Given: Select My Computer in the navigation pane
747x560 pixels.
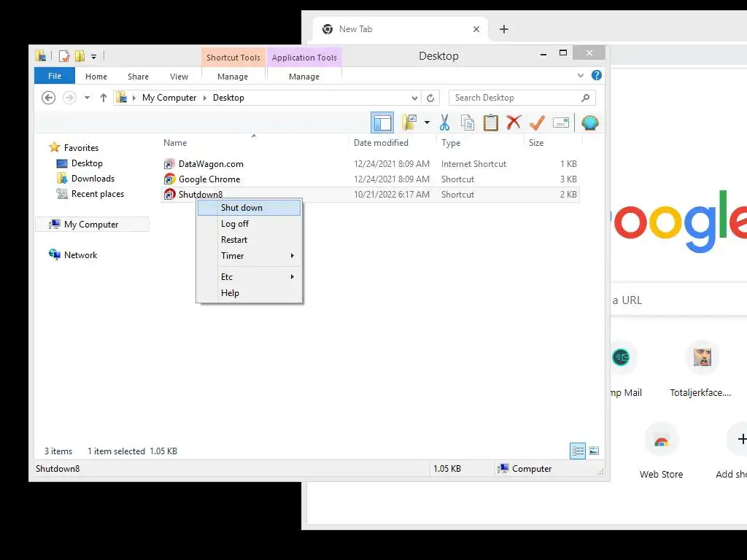Looking at the screenshot, I should pos(92,225).
